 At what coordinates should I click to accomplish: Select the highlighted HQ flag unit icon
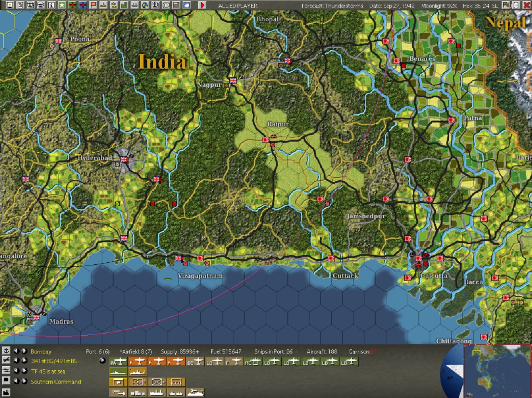(118, 382)
